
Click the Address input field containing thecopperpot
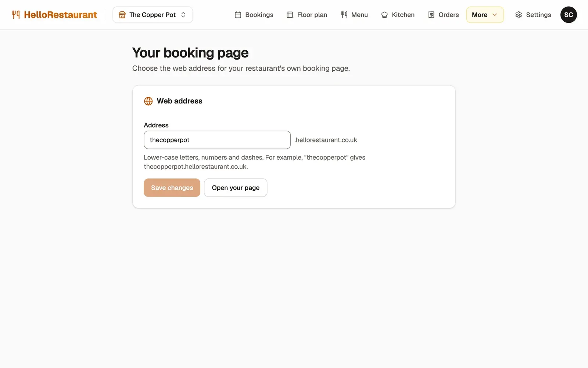(x=217, y=140)
